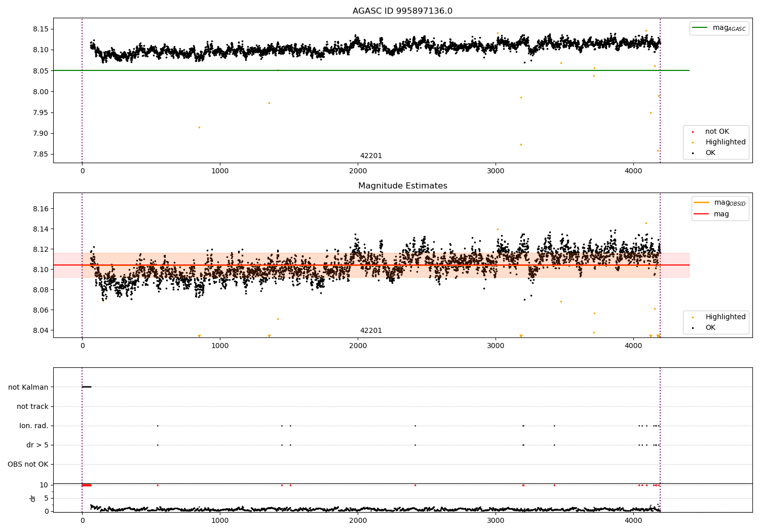Select red 'mag' legend line in middle plot
Viewport: 760px width, 532px height.
701,214
